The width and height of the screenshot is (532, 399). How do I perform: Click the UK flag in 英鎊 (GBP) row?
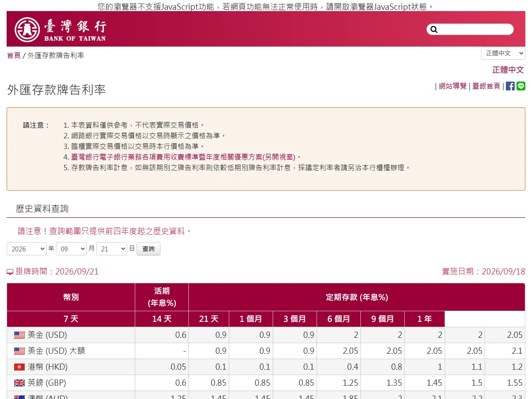click(20, 383)
